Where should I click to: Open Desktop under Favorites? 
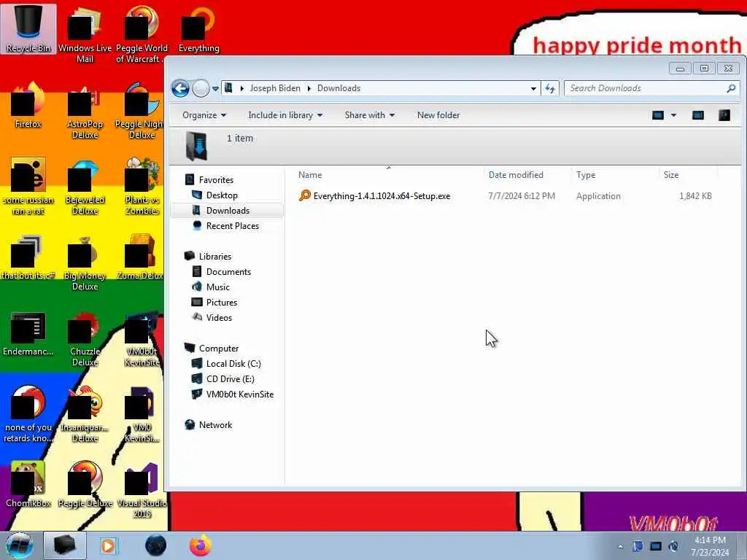[x=222, y=195]
